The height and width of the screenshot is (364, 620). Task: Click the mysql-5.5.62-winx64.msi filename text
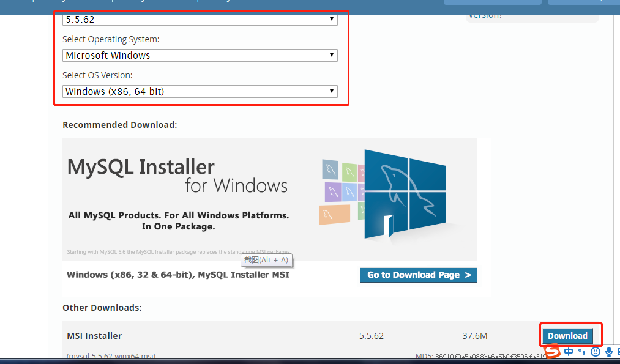tap(111, 355)
